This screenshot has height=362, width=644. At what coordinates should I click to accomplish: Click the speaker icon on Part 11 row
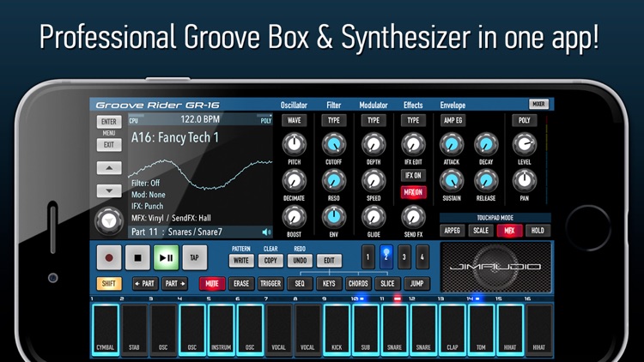(266, 232)
